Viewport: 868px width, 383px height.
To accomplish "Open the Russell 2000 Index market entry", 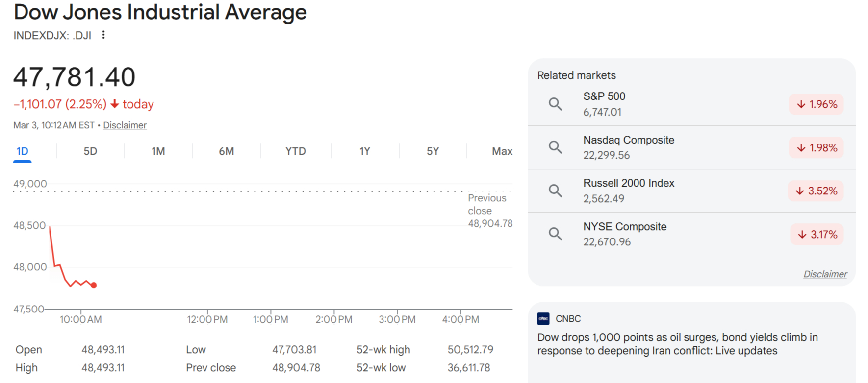I will pos(629,191).
